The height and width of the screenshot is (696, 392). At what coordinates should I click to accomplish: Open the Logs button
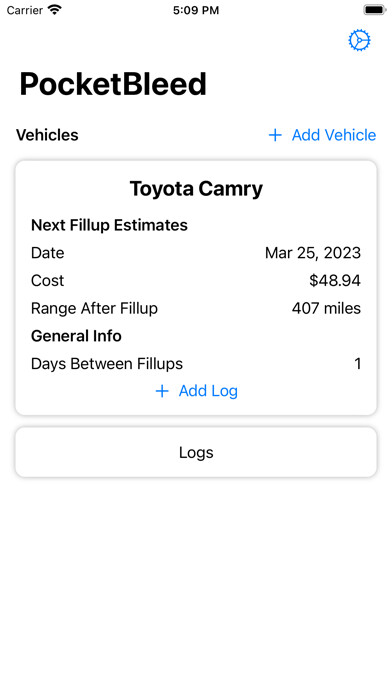point(196,452)
